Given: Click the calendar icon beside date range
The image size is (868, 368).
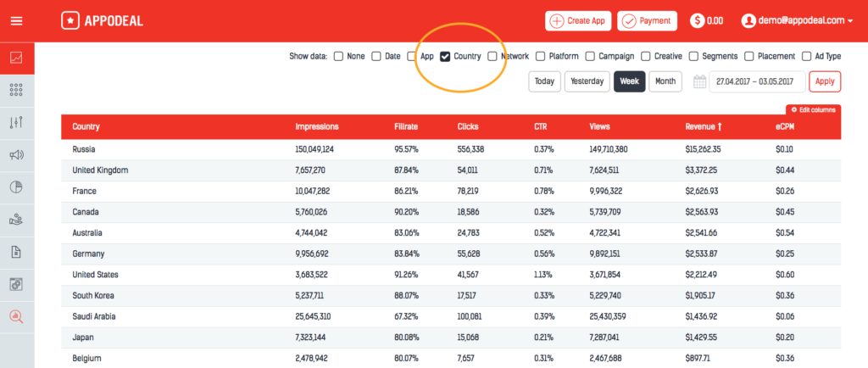Looking at the screenshot, I should pos(699,81).
